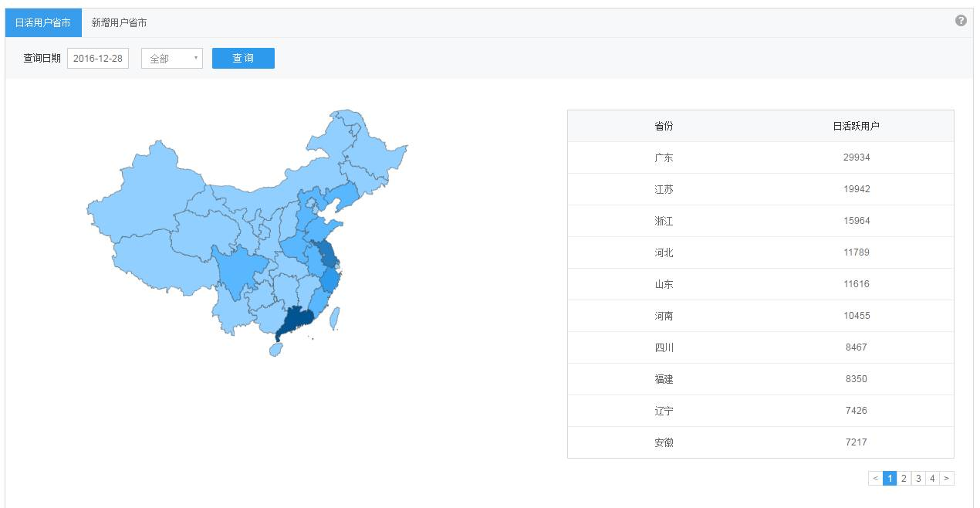
Task: Click the 查询日期 date input field
Action: pyautogui.click(x=98, y=59)
